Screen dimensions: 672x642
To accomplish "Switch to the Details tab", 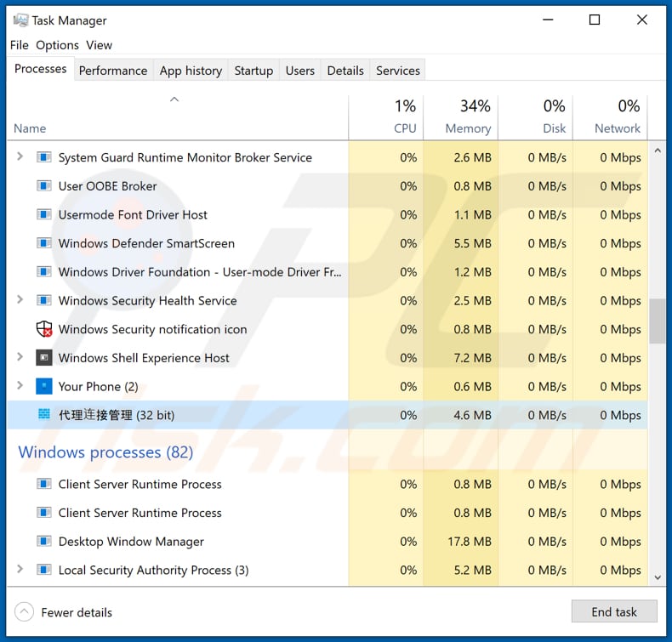I will click(345, 71).
